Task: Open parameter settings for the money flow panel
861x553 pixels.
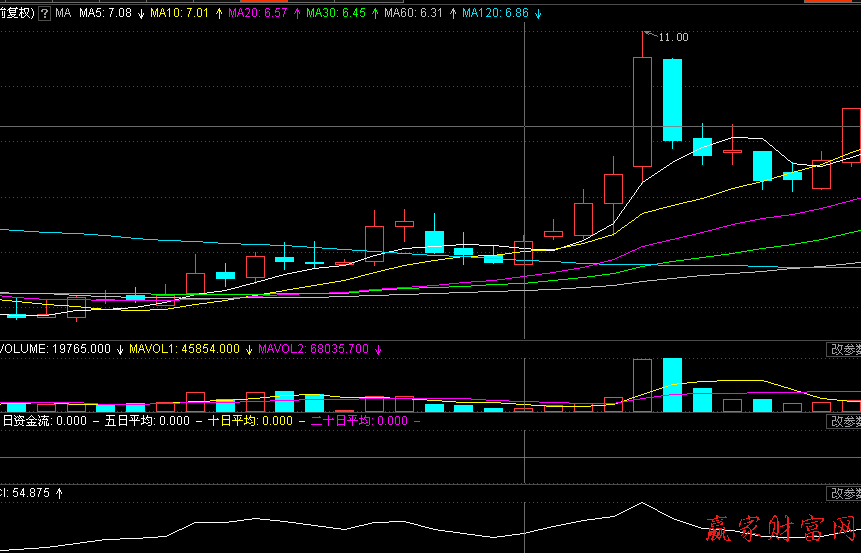Action: click(x=845, y=421)
